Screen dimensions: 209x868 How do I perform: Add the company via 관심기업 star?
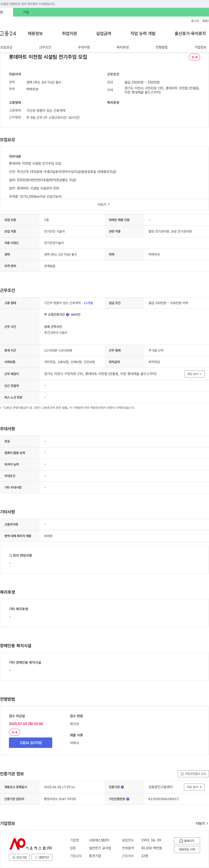point(19,857)
